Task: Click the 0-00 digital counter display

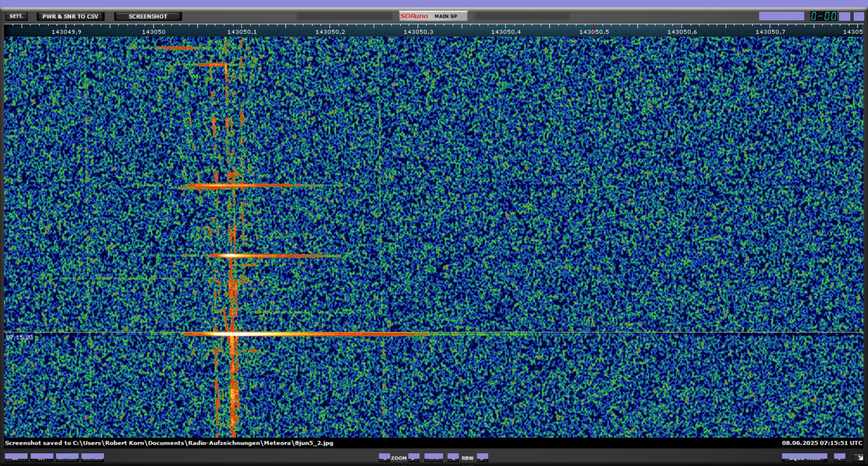Action: [823, 16]
